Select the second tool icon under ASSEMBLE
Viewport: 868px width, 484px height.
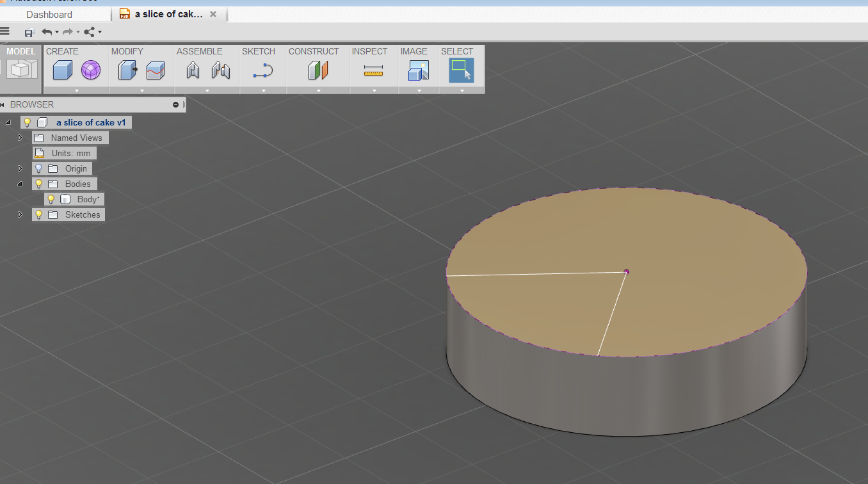pos(221,70)
